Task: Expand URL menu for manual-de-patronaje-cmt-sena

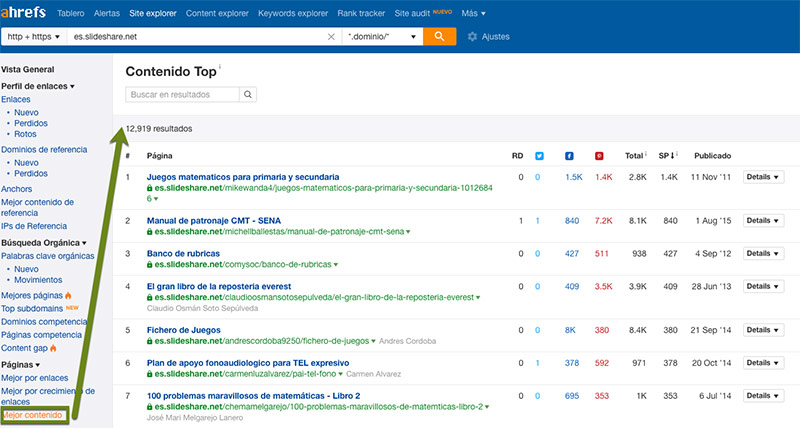Action: [408, 232]
